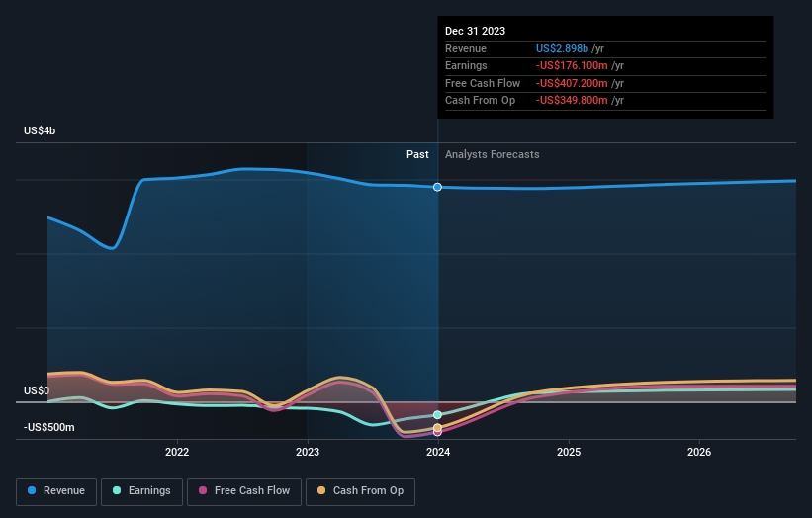Click the US$4b y-axis label

point(40,130)
